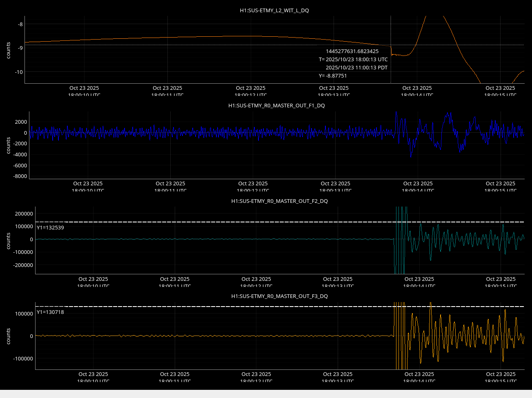Select the R0_MASTER_OUT_F1_DQ plot title
This screenshot has height=398, width=532.
click(276, 105)
